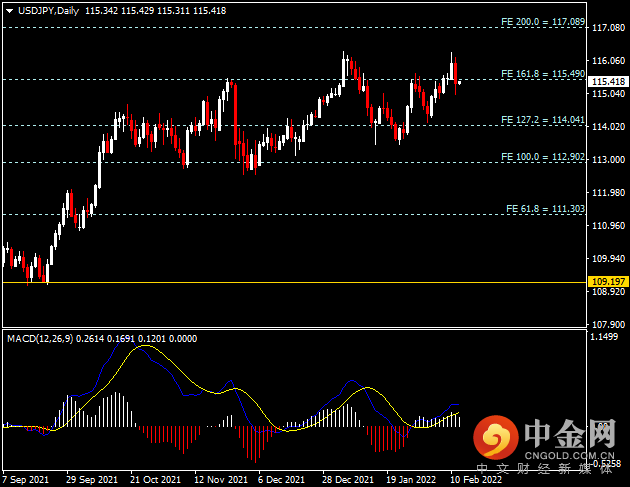Click the 117.080 price axis value
This screenshot has width=630, height=487.
(x=608, y=28)
